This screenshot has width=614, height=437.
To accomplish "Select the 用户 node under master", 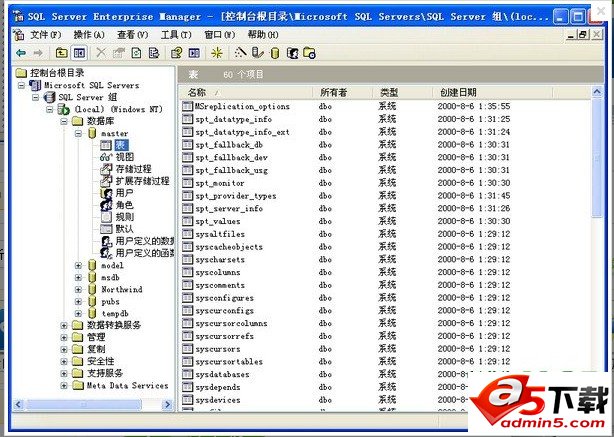I will [125, 193].
